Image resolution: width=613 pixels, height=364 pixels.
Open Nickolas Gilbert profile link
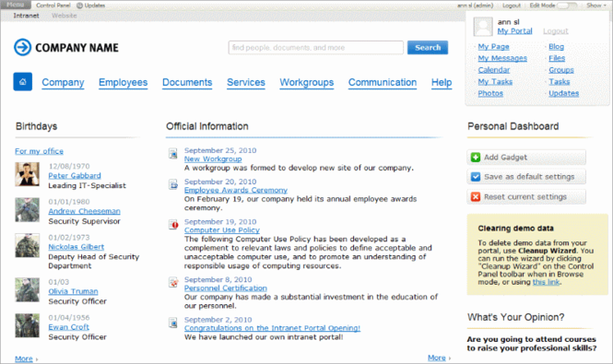pyautogui.click(x=76, y=247)
